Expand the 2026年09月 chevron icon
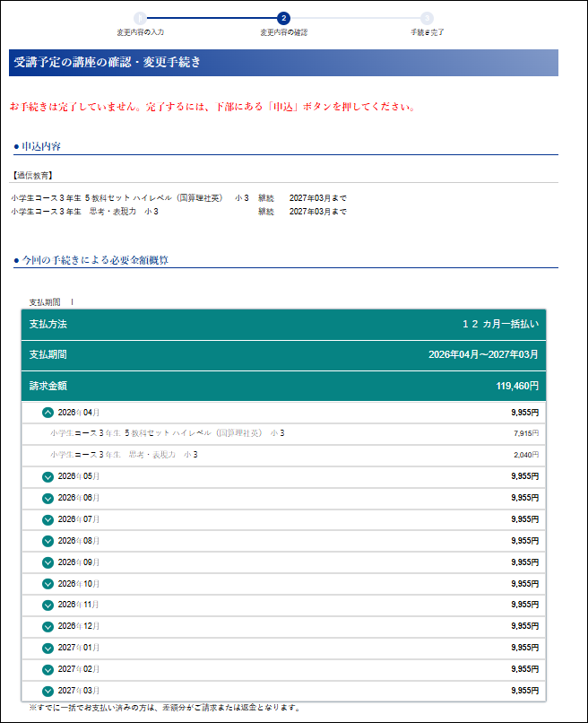588x723 pixels. tap(48, 562)
